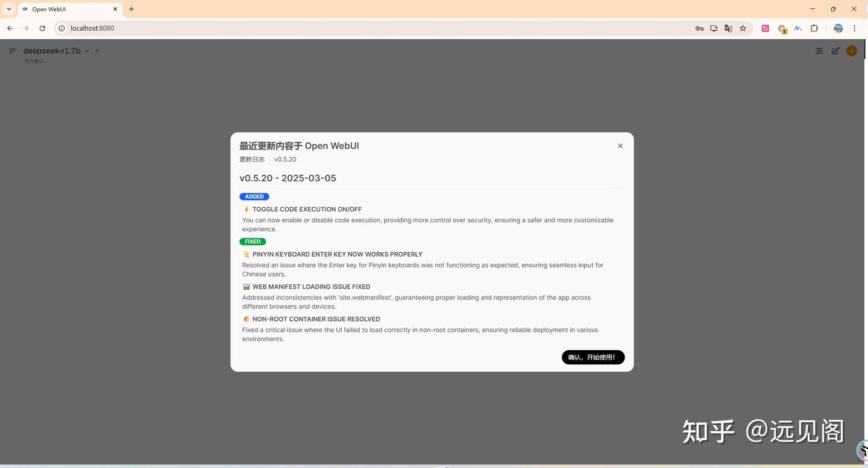This screenshot has height=468, width=868.
Task: Click the plus next to the model name
Action: tap(96, 51)
